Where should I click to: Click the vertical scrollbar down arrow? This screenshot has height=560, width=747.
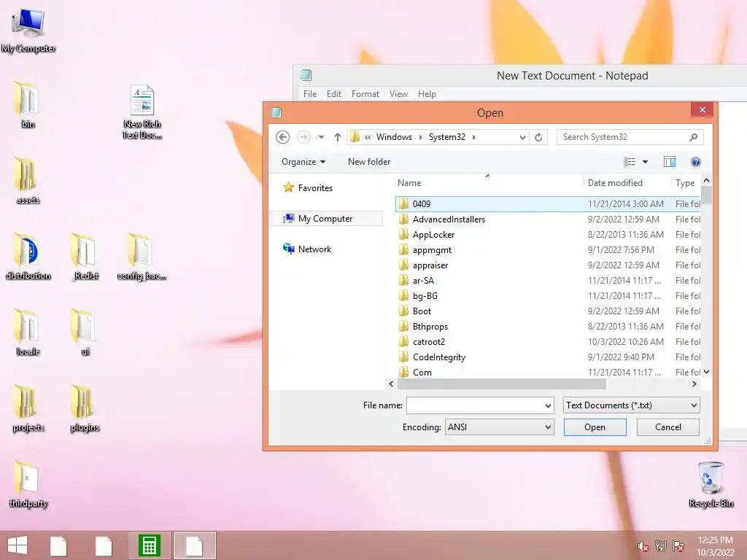(x=706, y=372)
